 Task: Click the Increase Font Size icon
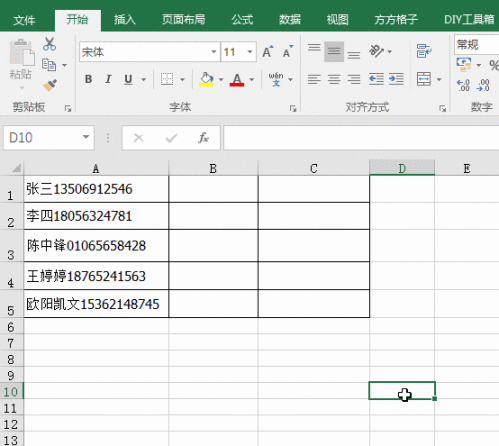(x=268, y=52)
